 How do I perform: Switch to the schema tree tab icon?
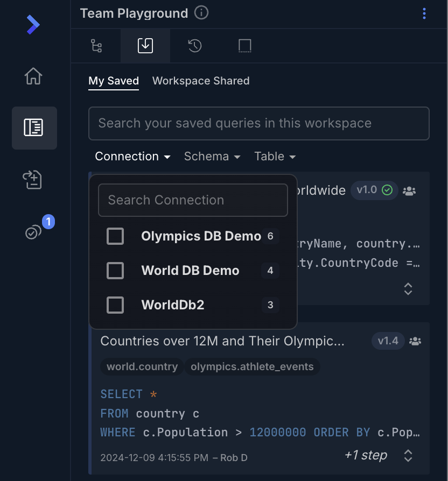coord(96,46)
